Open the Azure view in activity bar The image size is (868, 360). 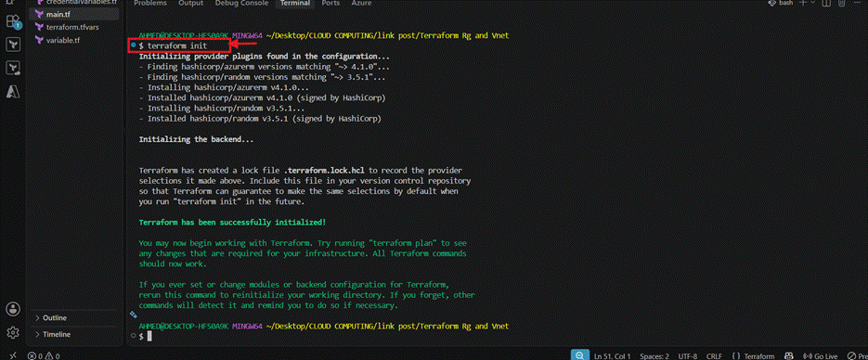click(13, 91)
